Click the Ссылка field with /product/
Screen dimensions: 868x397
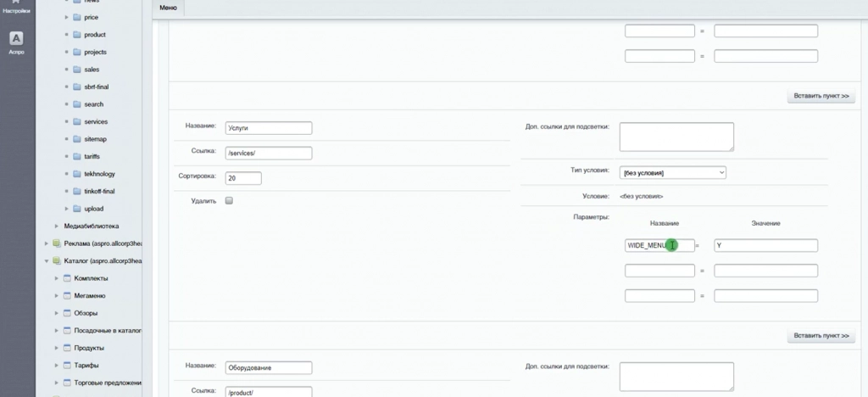point(269,392)
